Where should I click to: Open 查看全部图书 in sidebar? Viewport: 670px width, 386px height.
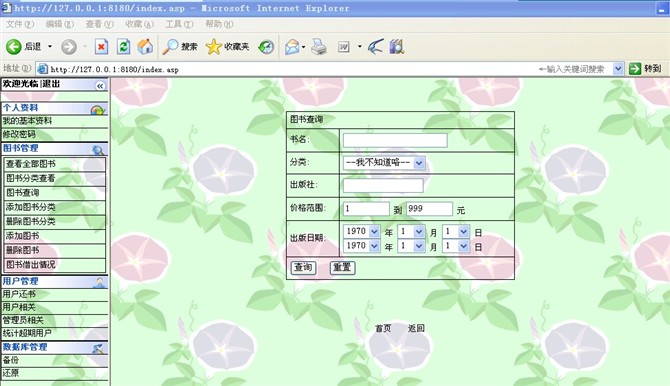coord(30,164)
